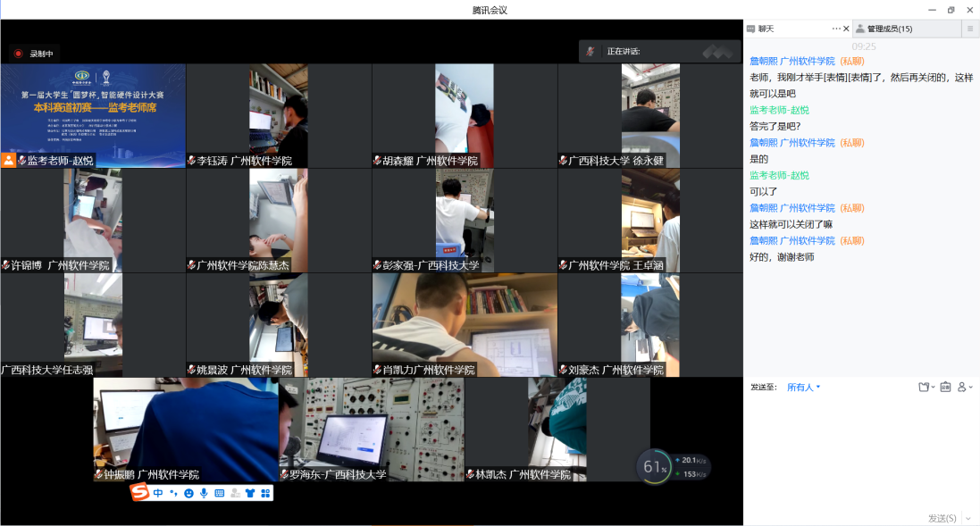980x526 pixels.
Task: Open the Sogou emoji panel
Action: [x=188, y=494]
